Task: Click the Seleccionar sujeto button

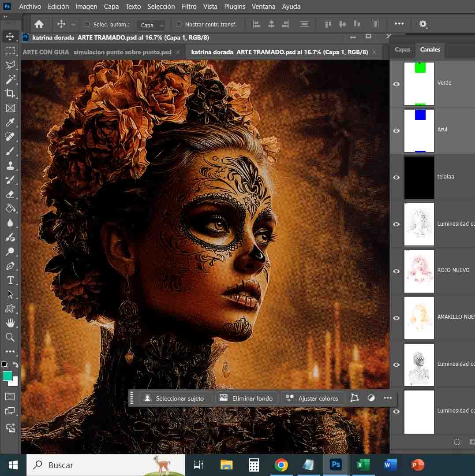Action: pos(175,398)
